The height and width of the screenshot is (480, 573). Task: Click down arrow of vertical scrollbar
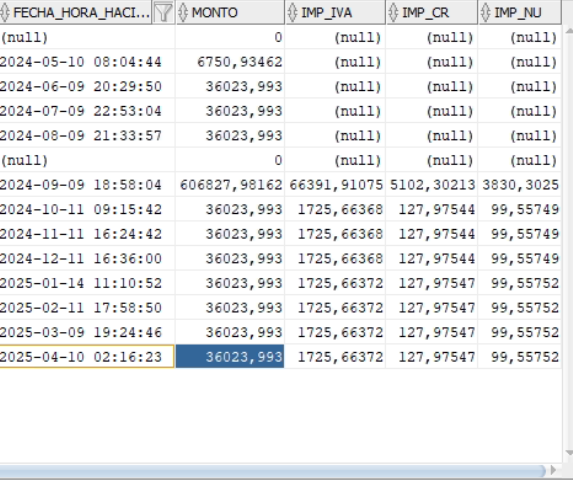pyautogui.click(x=569, y=453)
